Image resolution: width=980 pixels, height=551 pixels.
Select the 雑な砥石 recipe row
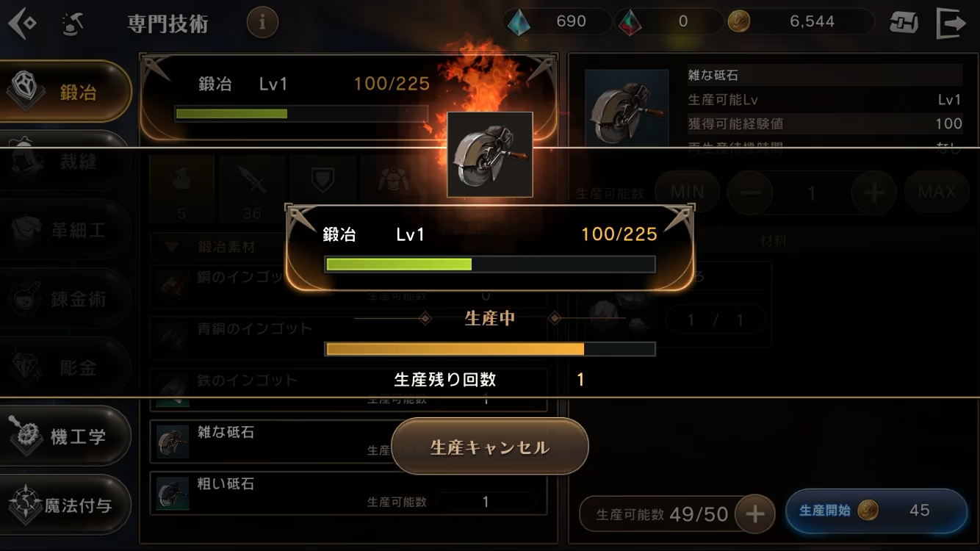pyautogui.click(x=348, y=442)
